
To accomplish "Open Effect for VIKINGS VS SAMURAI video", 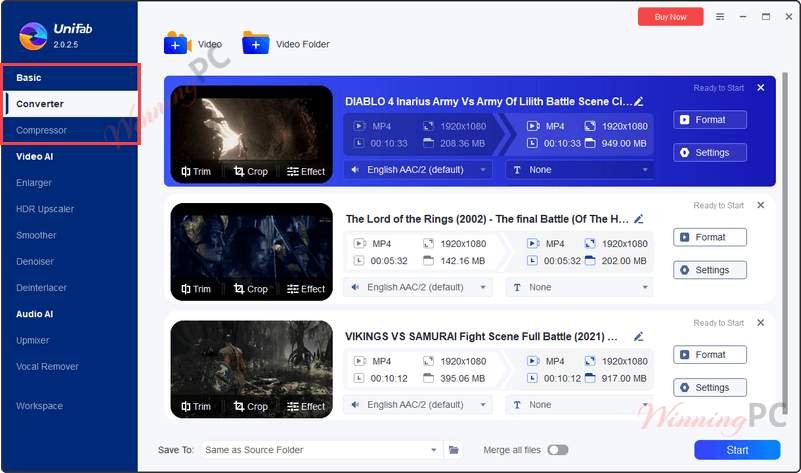I will click(x=306, y=407).
